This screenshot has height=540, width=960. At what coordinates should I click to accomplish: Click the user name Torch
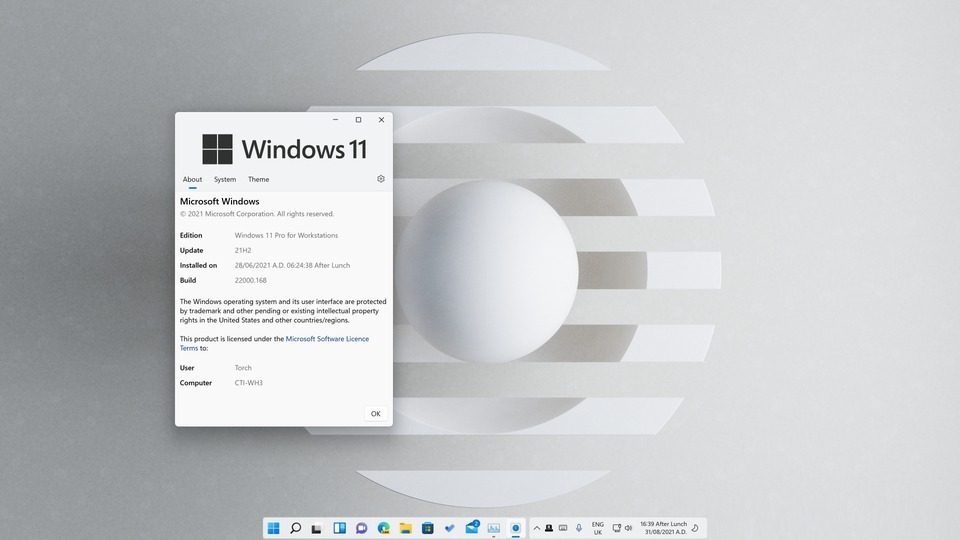(x=243, y=368)
